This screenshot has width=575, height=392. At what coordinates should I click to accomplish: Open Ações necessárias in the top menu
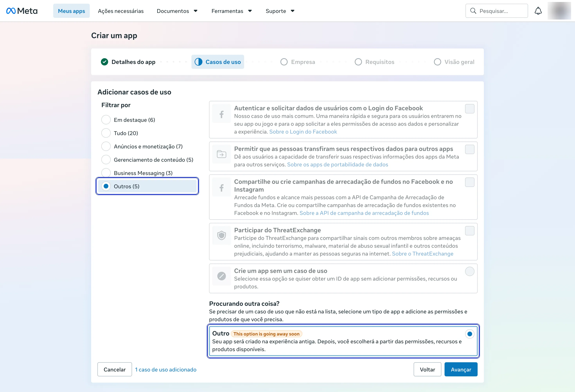coord(121,11)
